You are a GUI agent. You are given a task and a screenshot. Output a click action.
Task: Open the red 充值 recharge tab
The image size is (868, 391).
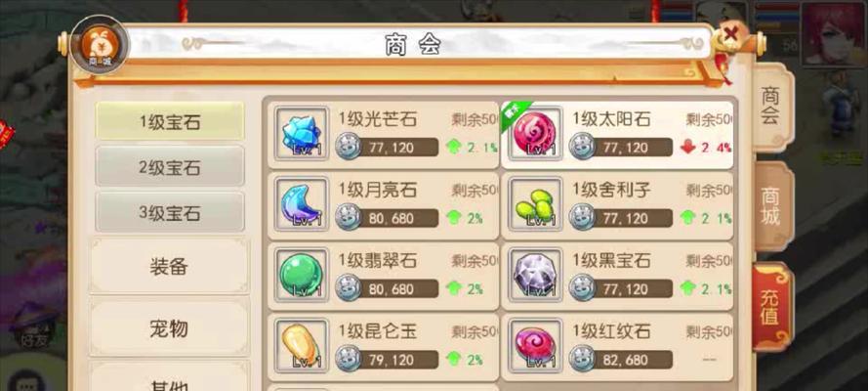point(771,307)
